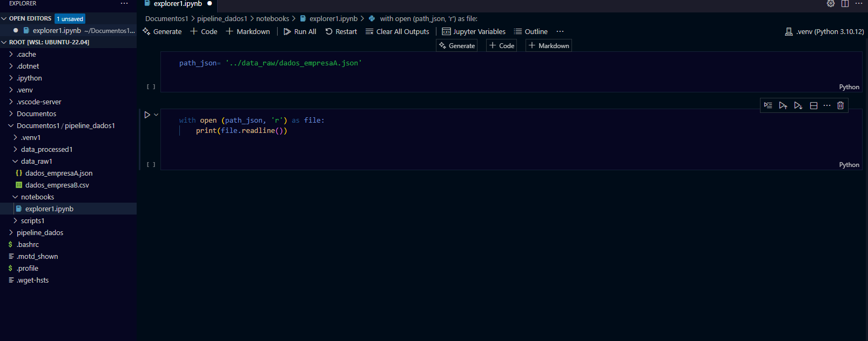Expand the scripts1 folder
Viewport: 868px width, 341px height.
coord(32,220)
